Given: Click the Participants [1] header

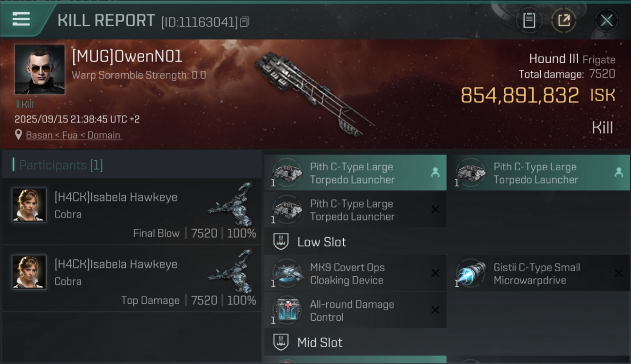Looking at the screenshot, I should pos(61,165).
